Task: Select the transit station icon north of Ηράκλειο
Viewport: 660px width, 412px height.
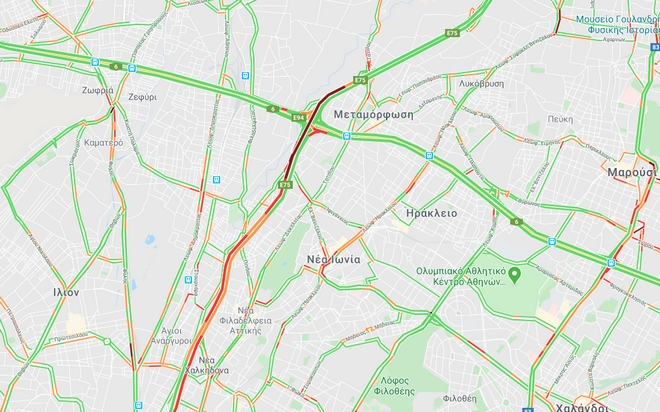Action: coord(429,156)
